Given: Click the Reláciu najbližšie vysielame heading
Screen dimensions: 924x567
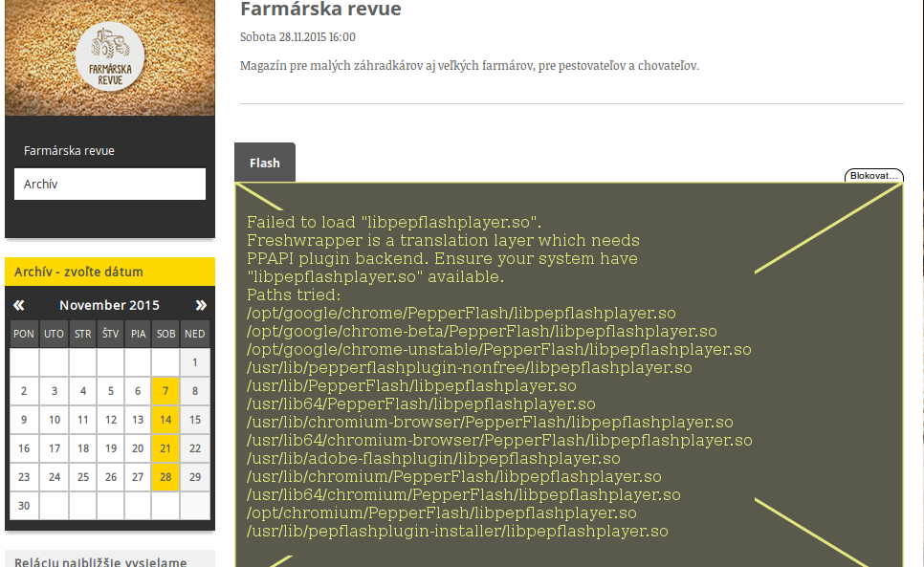Looking at the screenshot, I should (x=100, y=561).
